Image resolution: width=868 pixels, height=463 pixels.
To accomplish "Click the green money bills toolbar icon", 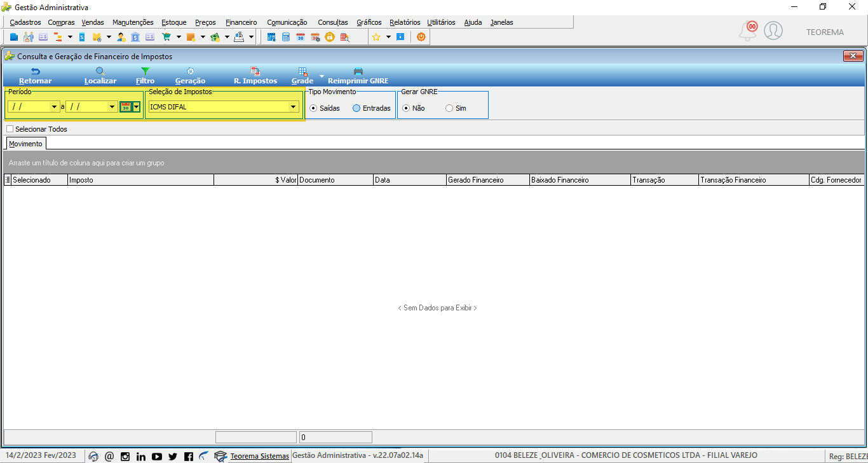I will [x=215, y=37].
